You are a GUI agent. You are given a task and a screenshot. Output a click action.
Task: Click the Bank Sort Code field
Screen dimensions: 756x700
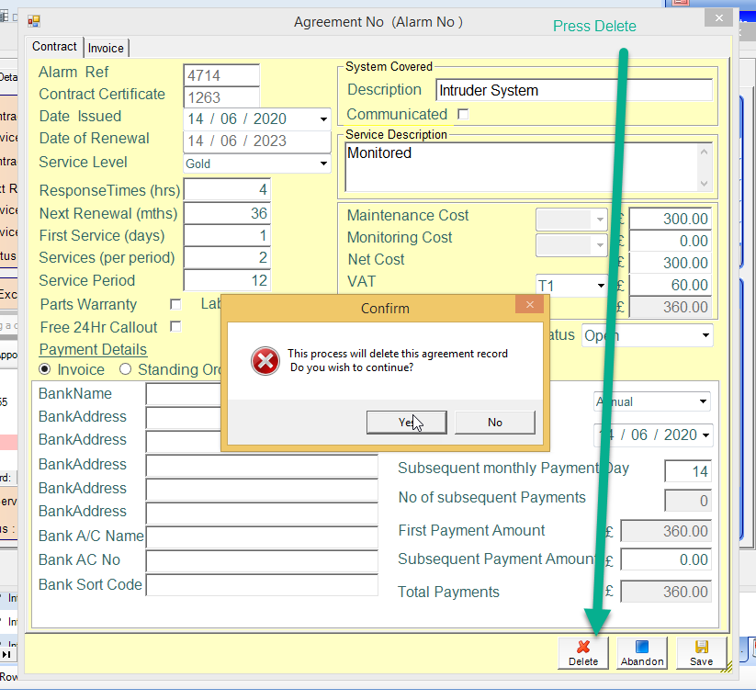click(x=262, y=585)
